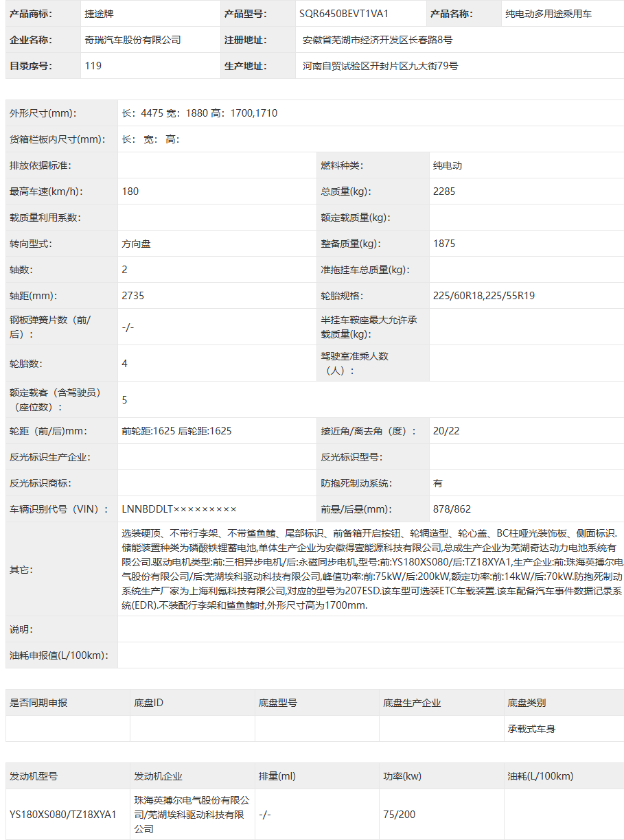Click fuel type value 纯电动
Viewport: 624px width, 840px height.
point(448,165)
